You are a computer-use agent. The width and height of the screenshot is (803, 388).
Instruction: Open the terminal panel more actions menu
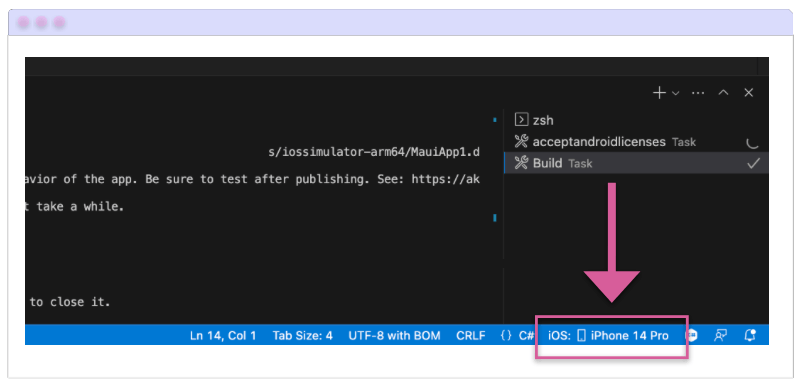(x=698, y=93)
